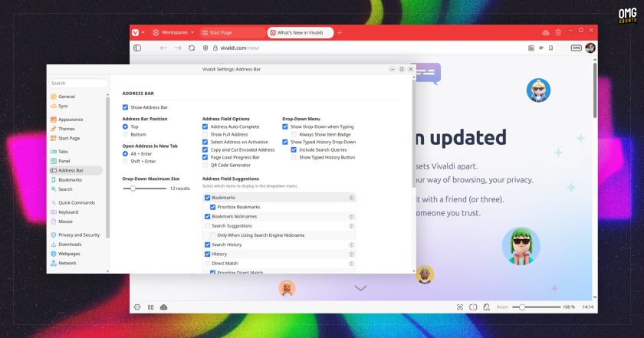Click the bookmark page icon in address field
Screen dimensions: 644x338
(550, 48)
